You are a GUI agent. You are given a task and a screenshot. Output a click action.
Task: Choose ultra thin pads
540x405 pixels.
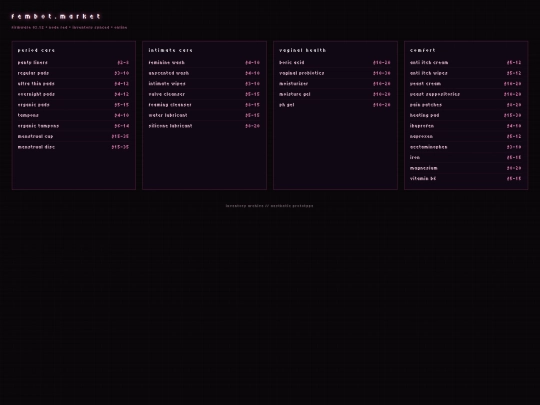tap(73, 84)
